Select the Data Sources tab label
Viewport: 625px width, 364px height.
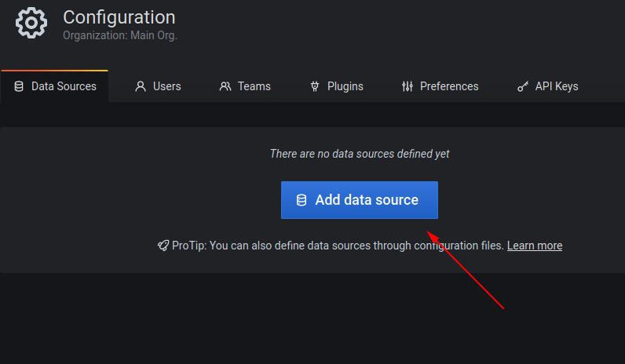coord(64,86)
